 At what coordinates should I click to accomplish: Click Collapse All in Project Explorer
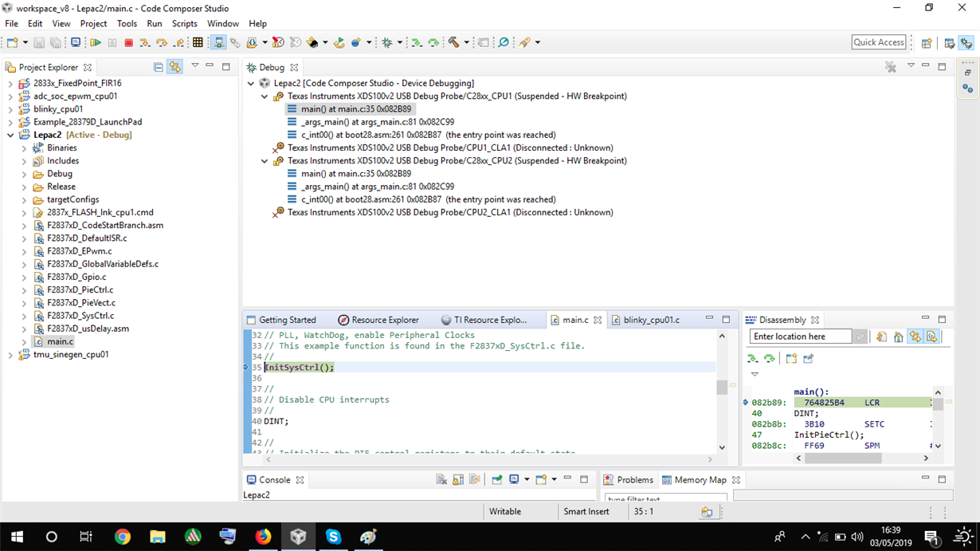tap(158, 67)
